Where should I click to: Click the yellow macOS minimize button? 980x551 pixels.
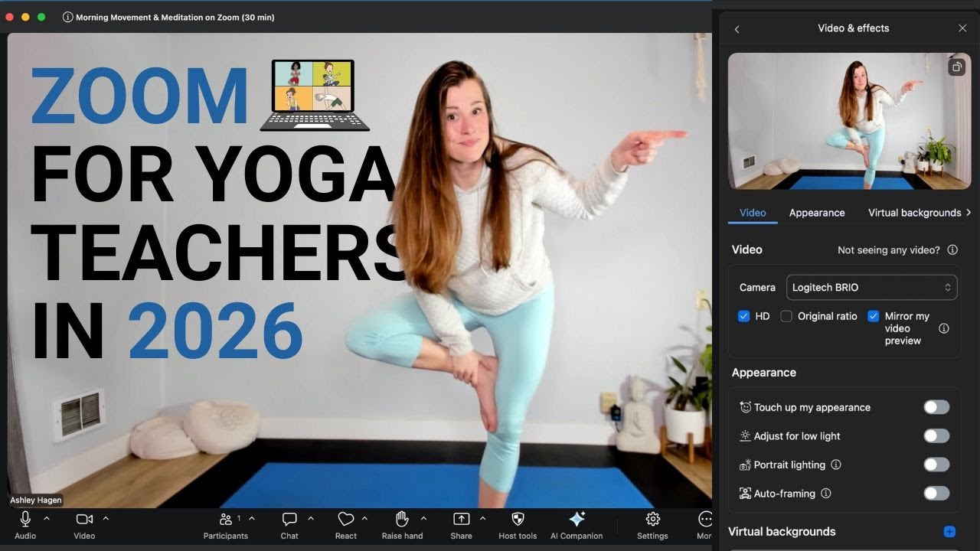pyautogui.click(x=26, y=17)
